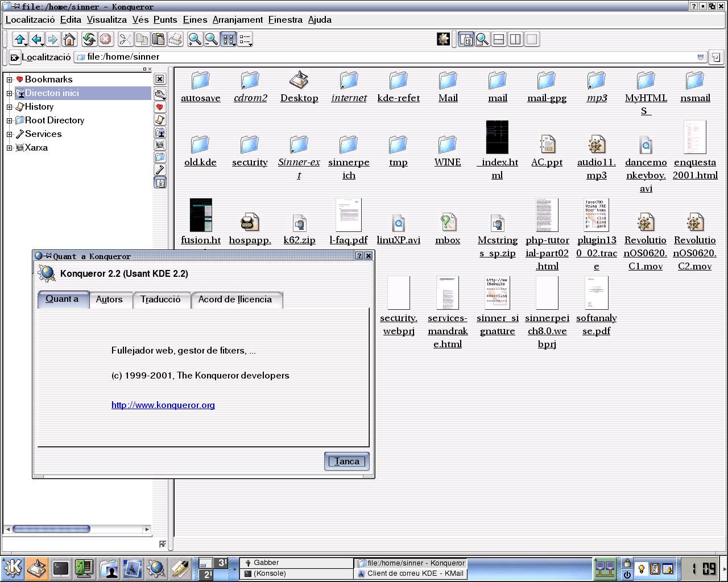Click the Cut scissors icon
This screenshot has width=728, height=582.
125,39
